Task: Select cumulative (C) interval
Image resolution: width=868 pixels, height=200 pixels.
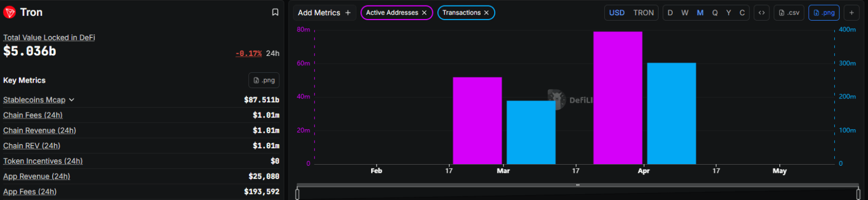Action: [x=742, y=12]
